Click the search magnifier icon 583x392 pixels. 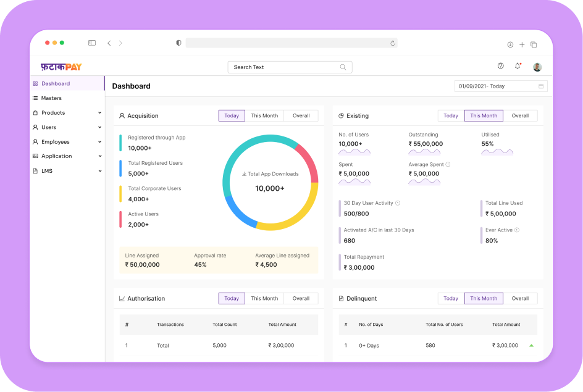point(343,67)
